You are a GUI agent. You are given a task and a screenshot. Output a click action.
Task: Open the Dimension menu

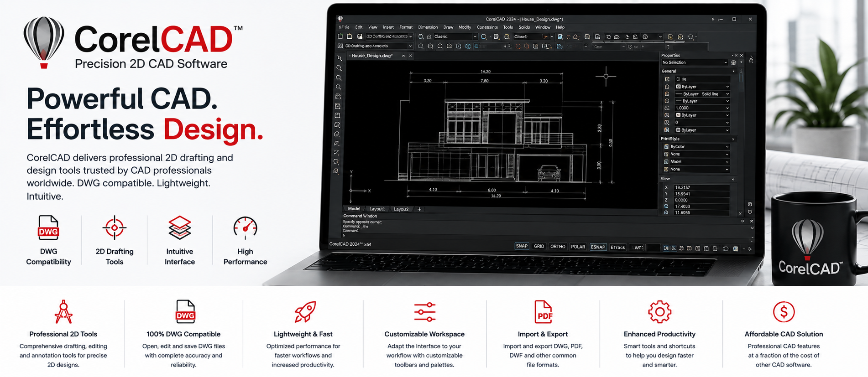tap(428, 27)
